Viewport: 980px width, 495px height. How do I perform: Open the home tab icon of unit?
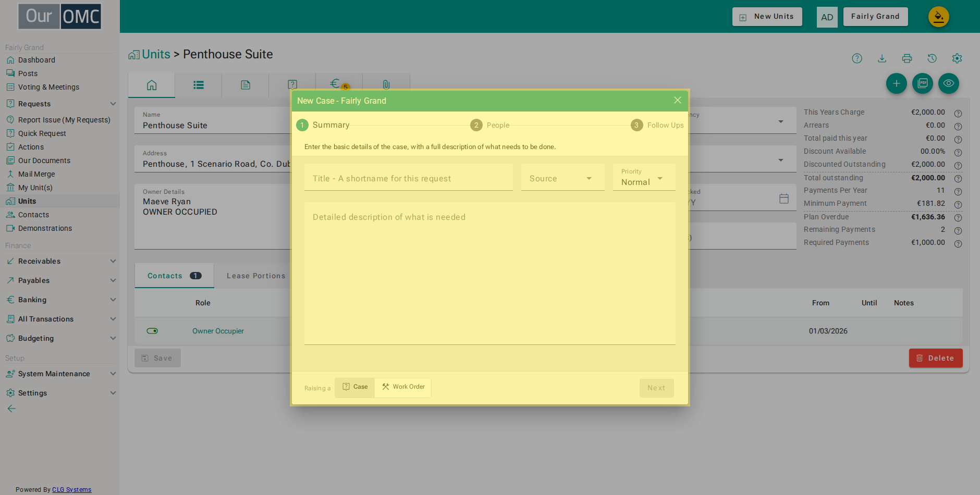(152, 85)
